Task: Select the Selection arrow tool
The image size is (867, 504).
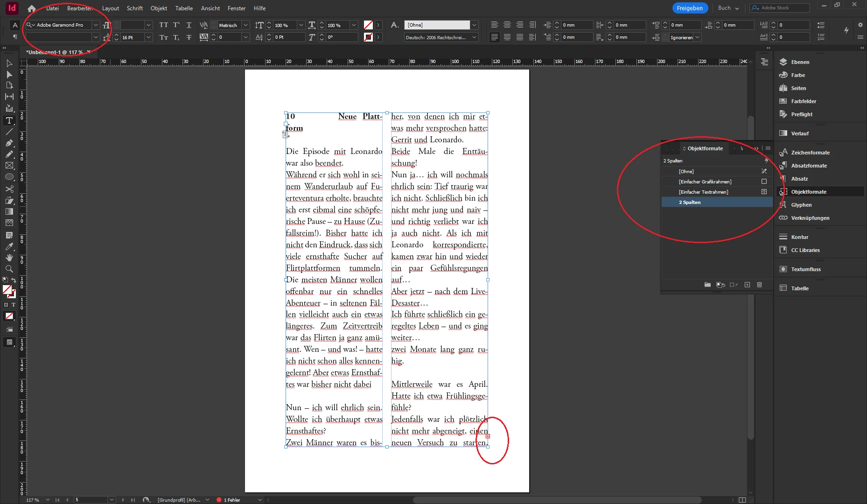Action: (9, 63)
